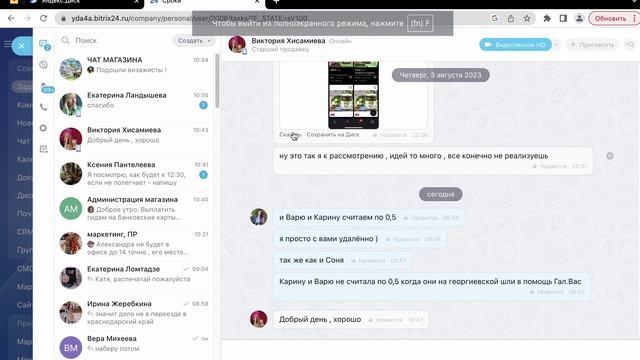Image resolution: width=640 pixels, height=360 pixels.
Task: Open the phone screenshot image in chat
Action: (x=353, y=95)
